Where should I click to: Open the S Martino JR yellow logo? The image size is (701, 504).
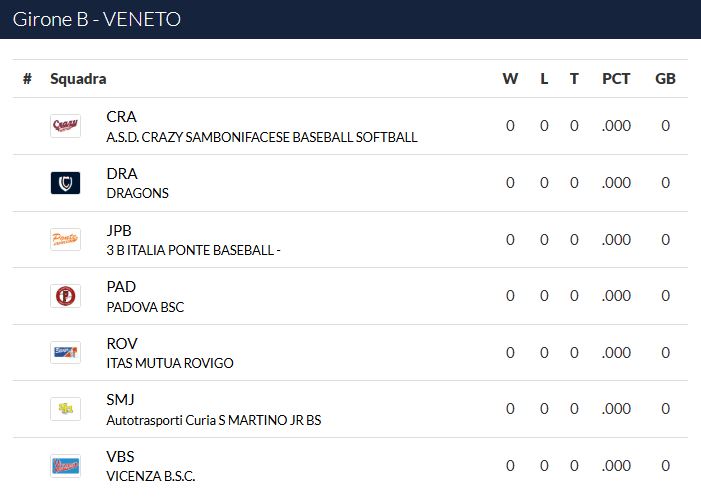[65, 409]
